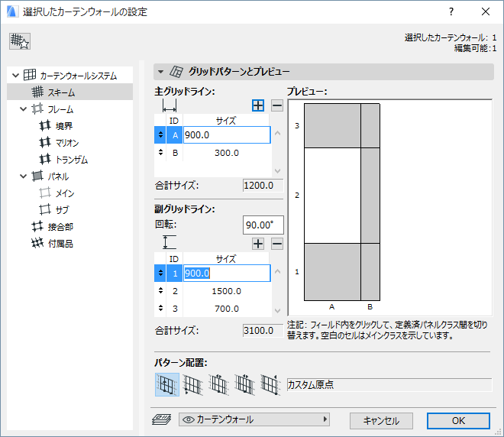The image size is (504, 437).
Task: Select secondary gridline 3 size 700.0
Action: (227, 309)
